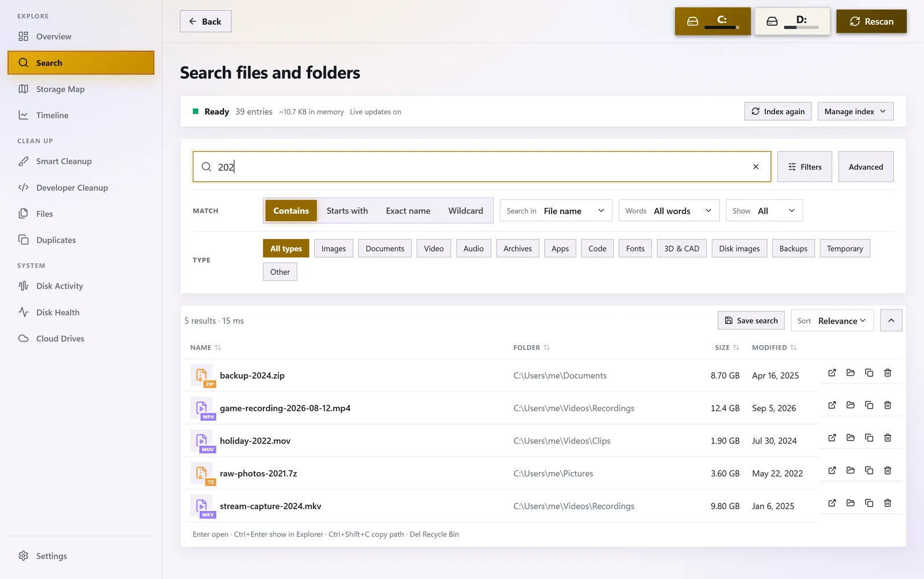Click the Rescan button

click(871, 21)
